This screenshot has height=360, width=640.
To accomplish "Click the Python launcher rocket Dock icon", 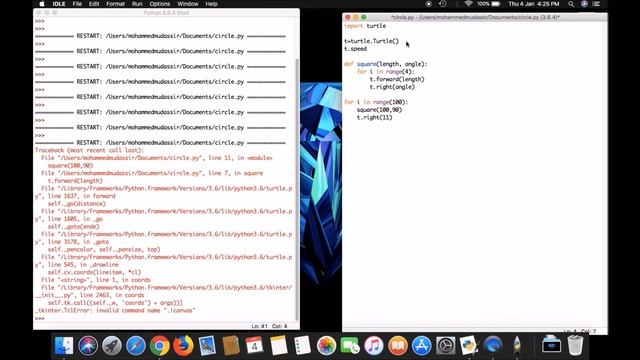I will (517, 346).
